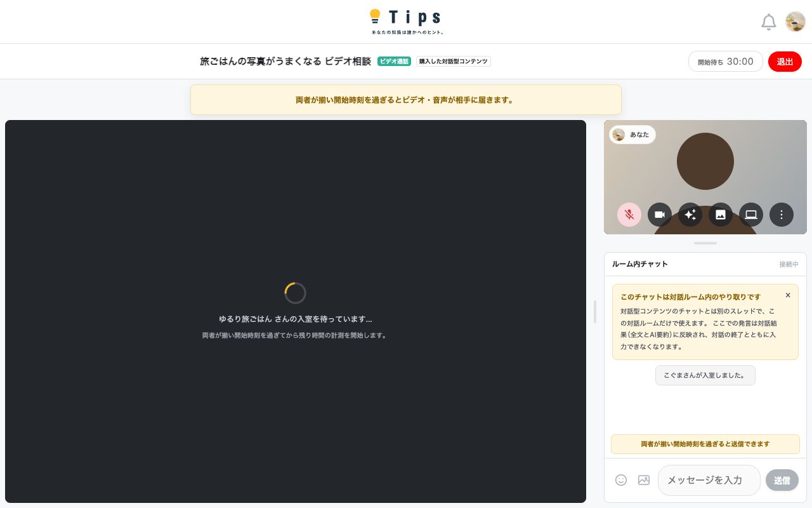Click the red 退出 leave button

tap(785, 62)
